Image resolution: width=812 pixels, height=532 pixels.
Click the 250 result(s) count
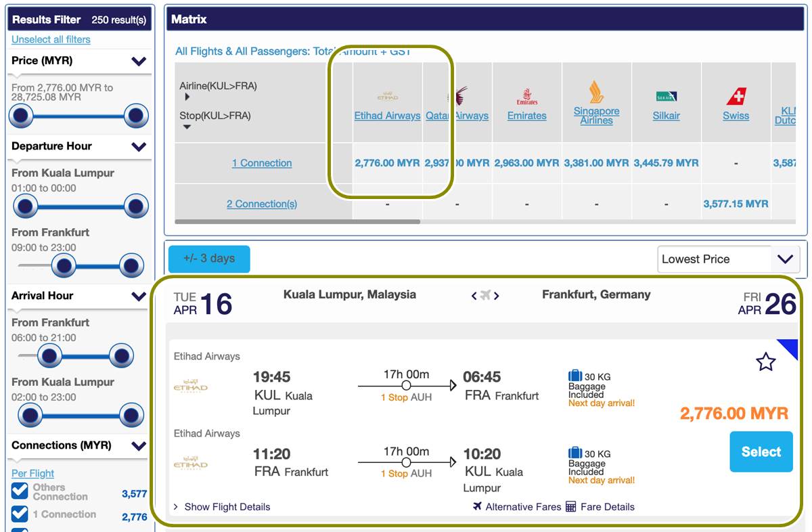119,20
